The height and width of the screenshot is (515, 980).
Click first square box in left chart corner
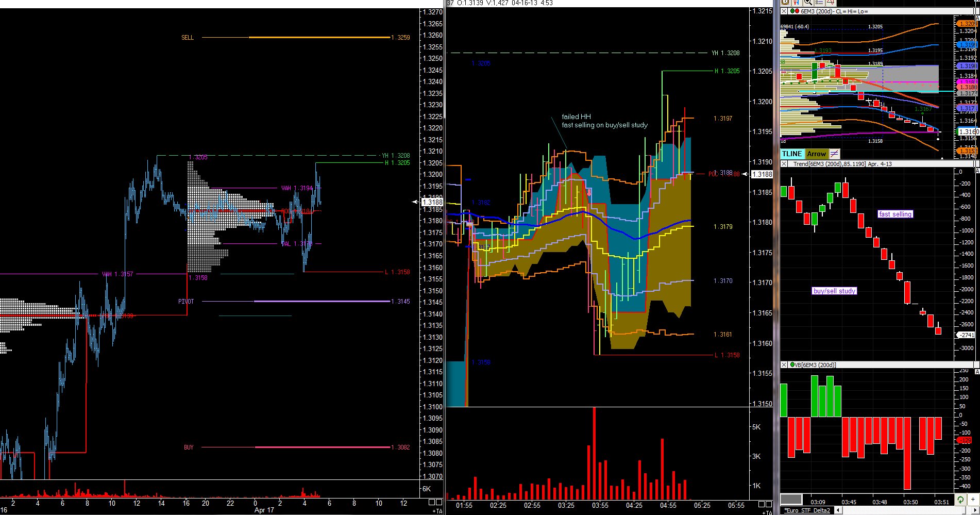(432, 502)
